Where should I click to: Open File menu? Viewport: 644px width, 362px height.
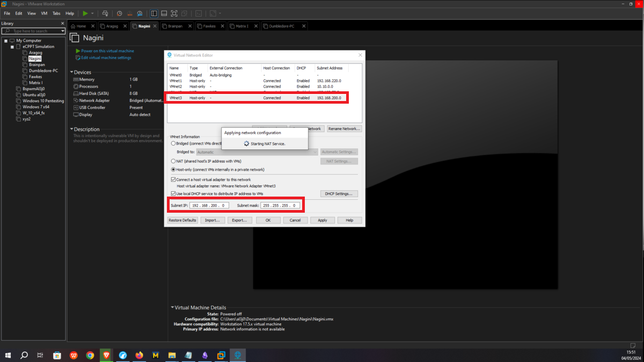[x=7, y=13]
